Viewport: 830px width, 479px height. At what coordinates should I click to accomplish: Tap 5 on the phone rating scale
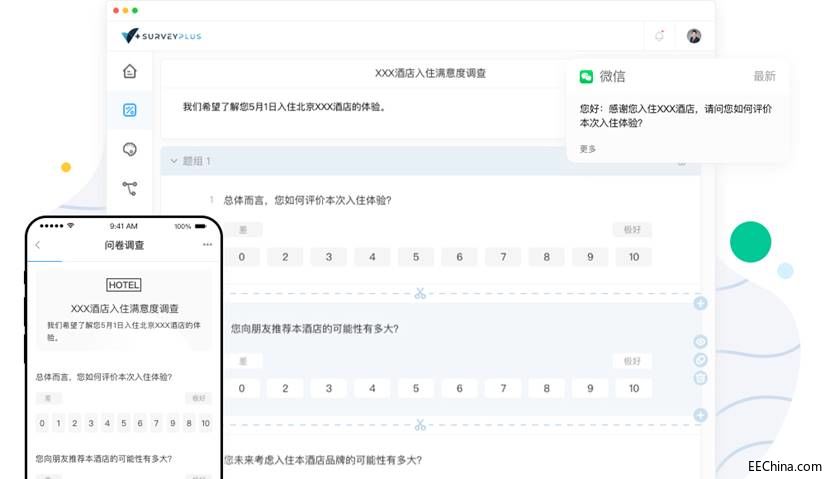tap(123, 423)
